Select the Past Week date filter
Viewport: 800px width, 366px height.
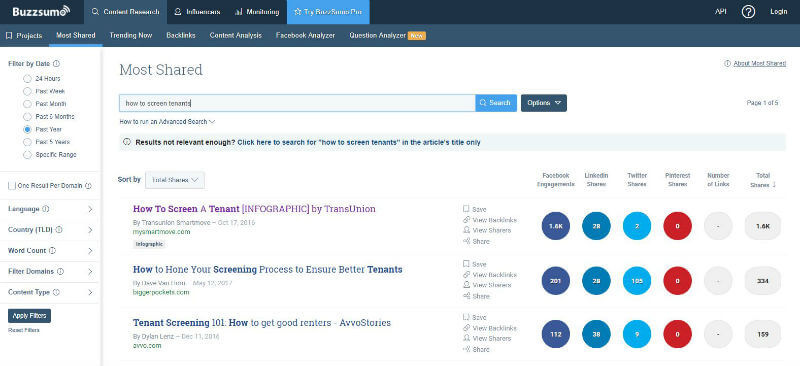(28, 91)
